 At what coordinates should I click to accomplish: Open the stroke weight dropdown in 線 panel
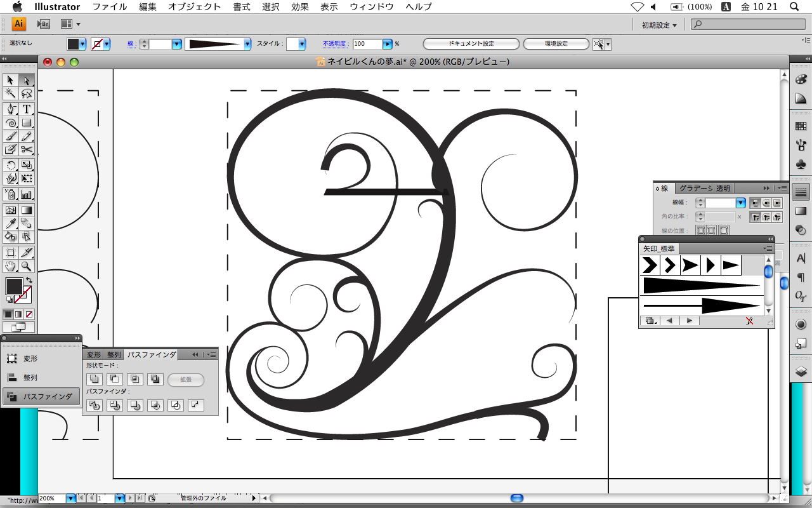[x=740, y=203]
